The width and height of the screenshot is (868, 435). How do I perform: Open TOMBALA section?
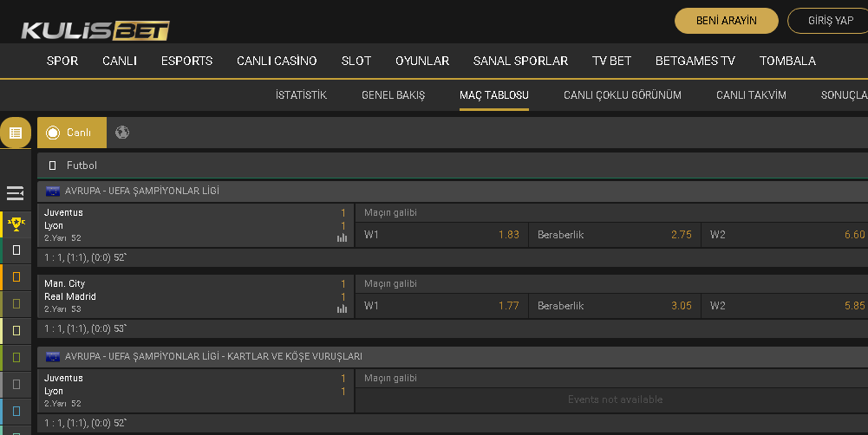pyautogui.click(x=787, y=61)
